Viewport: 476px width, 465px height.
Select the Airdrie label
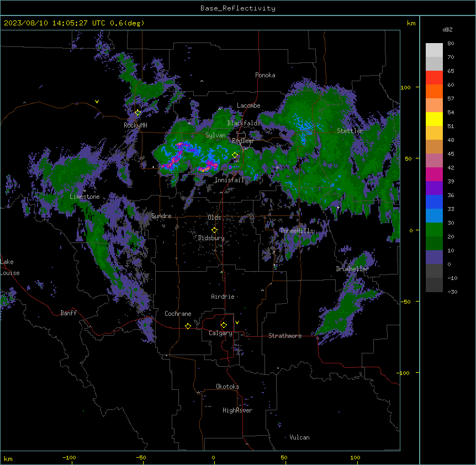(x=223, y=297)
